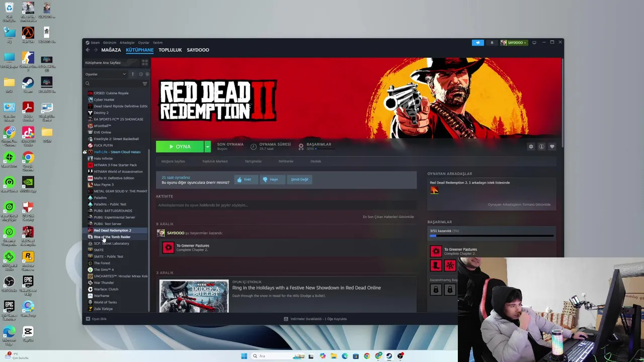This screenshot has height=362, width=644.
Task: Open the game info icon
Action: tap(541, 146)
